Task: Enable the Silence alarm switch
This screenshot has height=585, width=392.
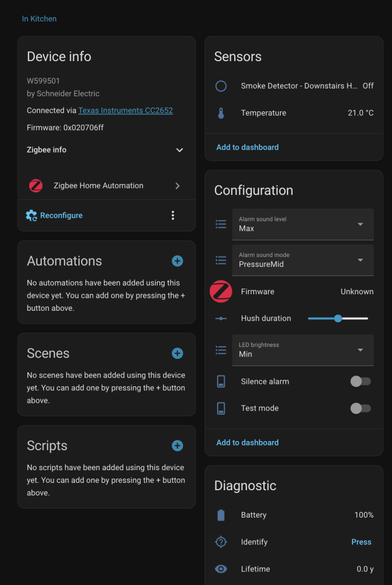Action: coord(360,382)
